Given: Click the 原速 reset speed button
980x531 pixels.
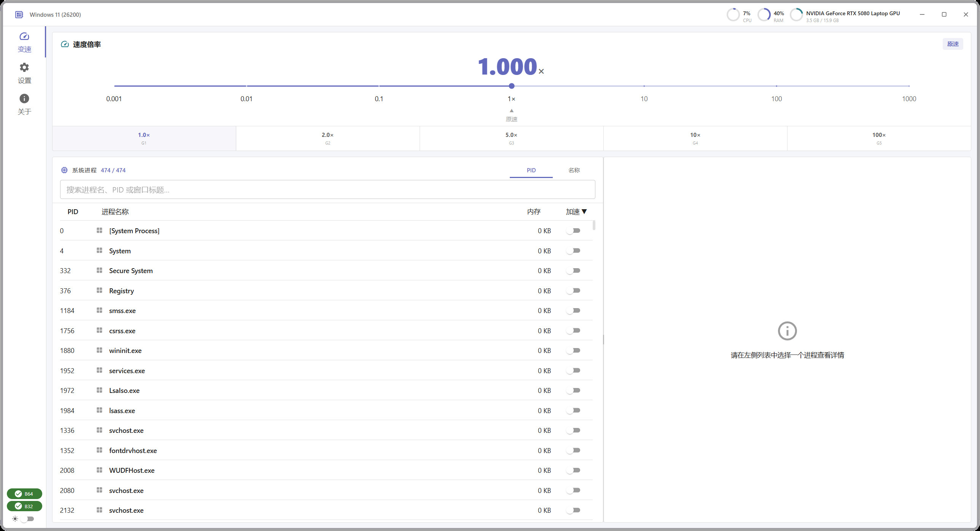Looking at the screenshot, I should (x=953, y=44).
